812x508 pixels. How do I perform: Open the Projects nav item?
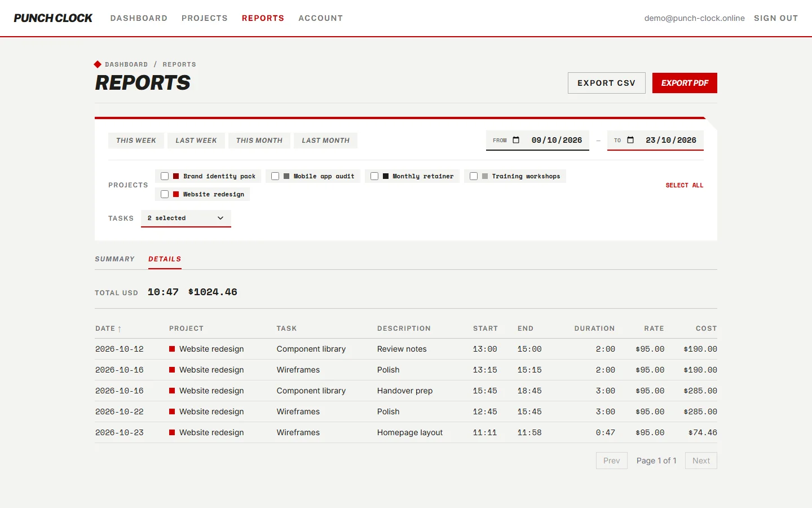(x=205, y=18)
